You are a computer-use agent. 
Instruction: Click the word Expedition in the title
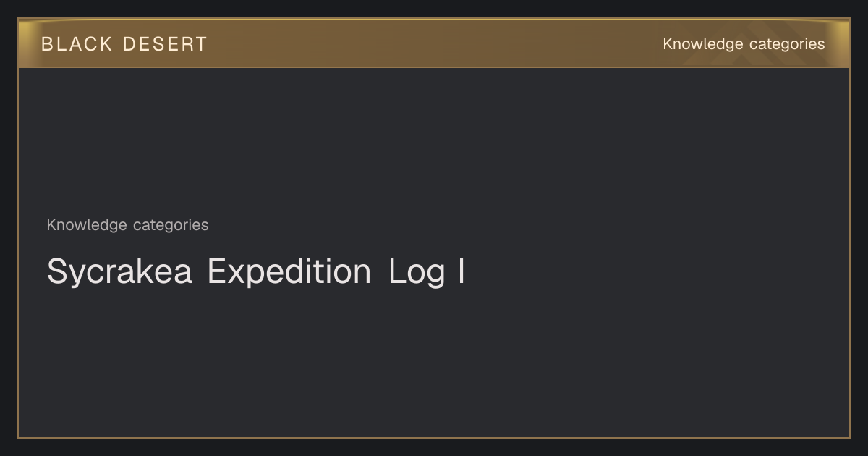tap(289, 272)
